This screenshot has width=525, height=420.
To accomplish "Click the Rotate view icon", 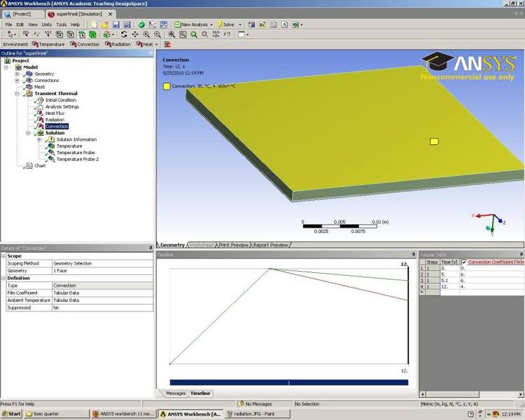I will 124,34.
